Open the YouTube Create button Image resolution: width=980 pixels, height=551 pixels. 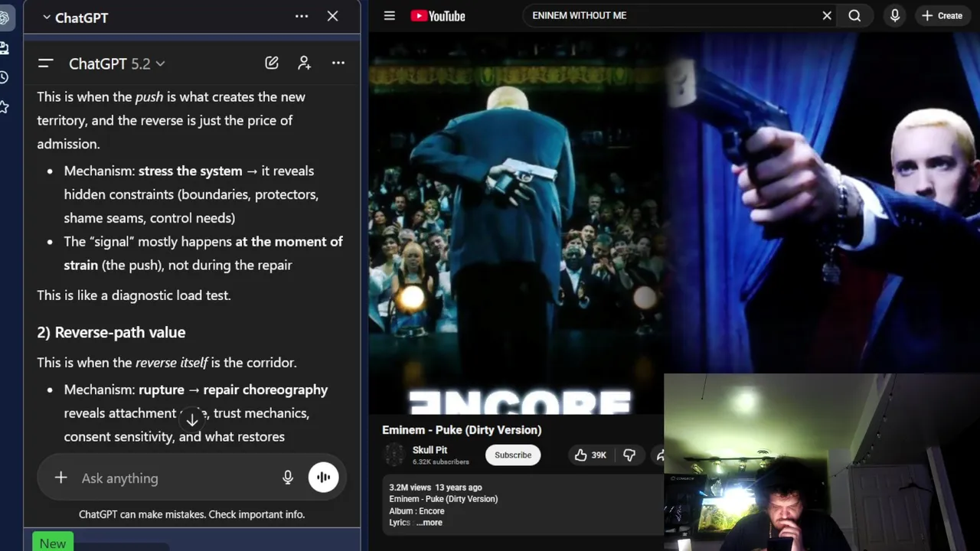[942, 15]
